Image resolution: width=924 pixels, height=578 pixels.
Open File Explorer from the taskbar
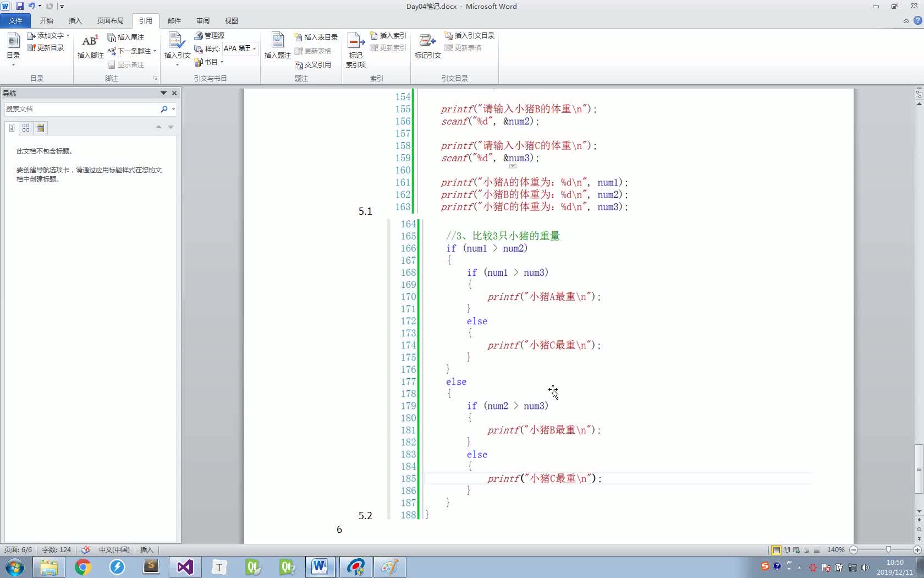48,567
